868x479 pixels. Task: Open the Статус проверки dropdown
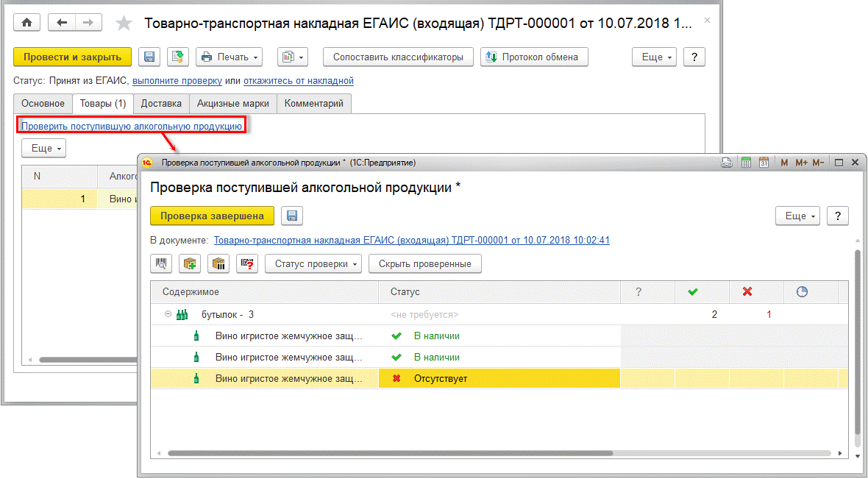tap(313, 263)
